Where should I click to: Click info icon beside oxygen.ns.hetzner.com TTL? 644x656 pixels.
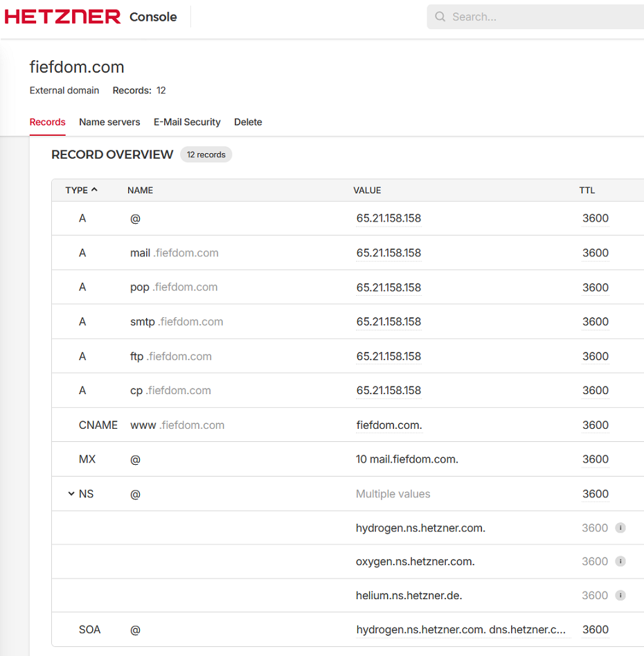click(x=620, y=562)
